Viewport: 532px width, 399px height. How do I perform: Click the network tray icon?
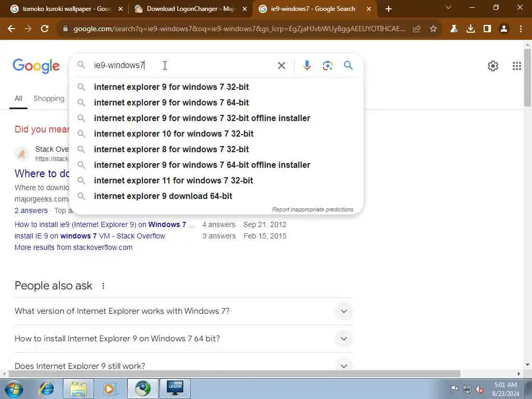(467, 390)
